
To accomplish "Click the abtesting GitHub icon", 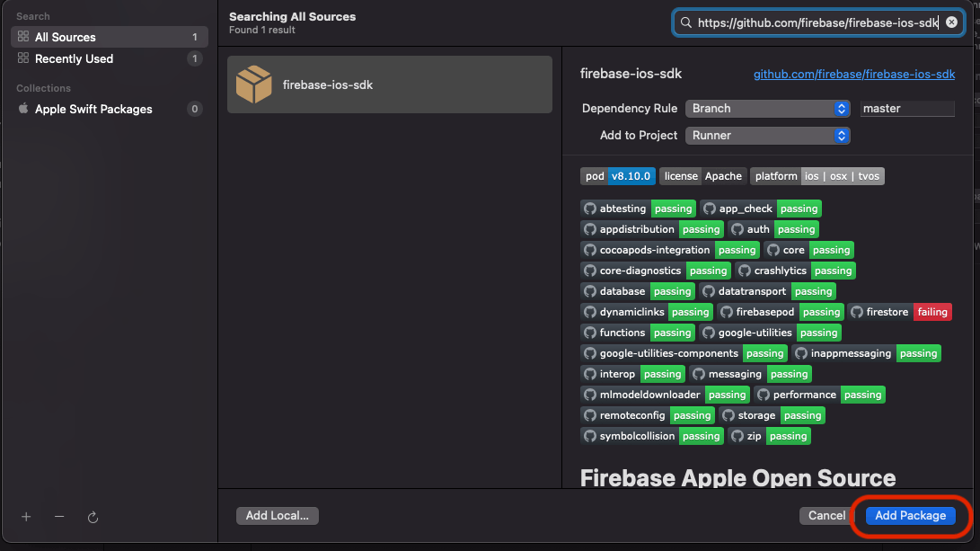I will tap(590, 209).
